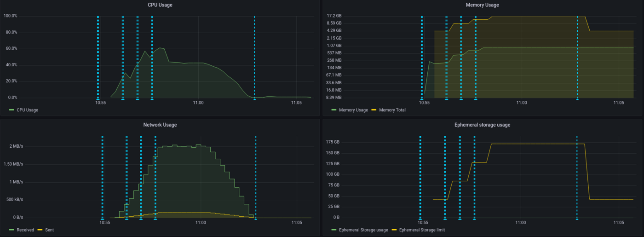644x237 pixels.
Task: Select the Memory Usage legend label
Action: [x=353, y=110]
